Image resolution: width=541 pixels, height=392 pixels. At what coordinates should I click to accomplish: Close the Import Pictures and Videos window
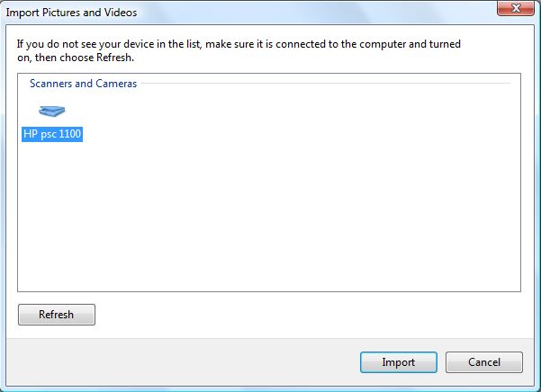516,7
